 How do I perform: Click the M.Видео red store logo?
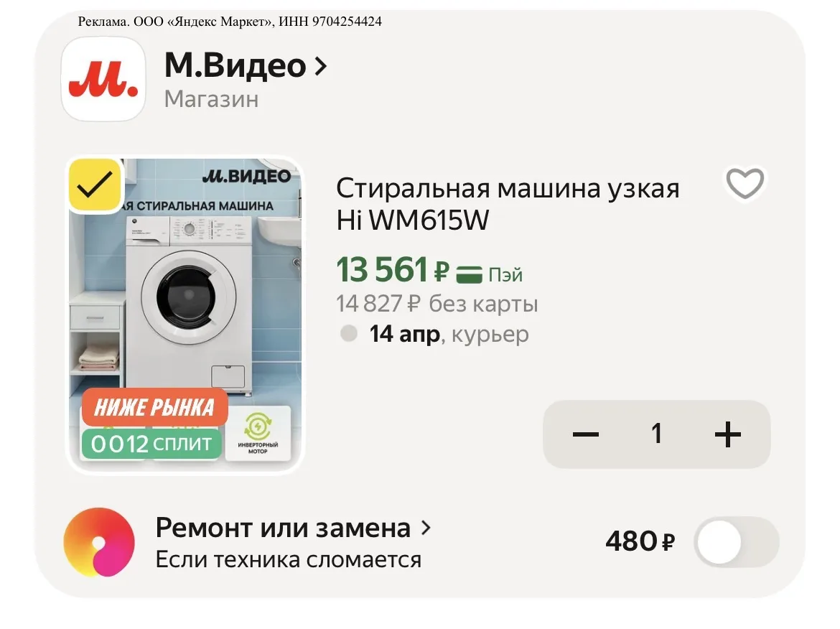click(103, 79)
